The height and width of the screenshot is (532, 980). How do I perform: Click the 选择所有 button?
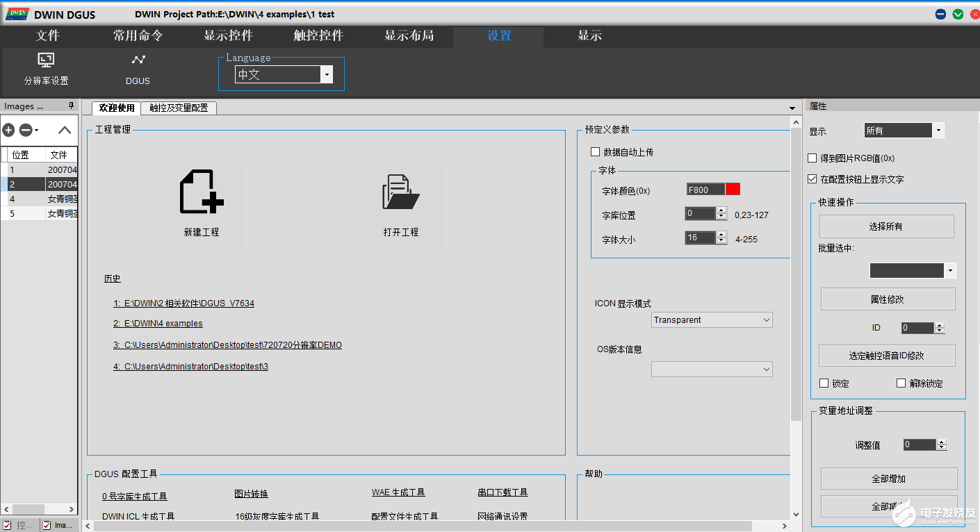tap(886, 226)
